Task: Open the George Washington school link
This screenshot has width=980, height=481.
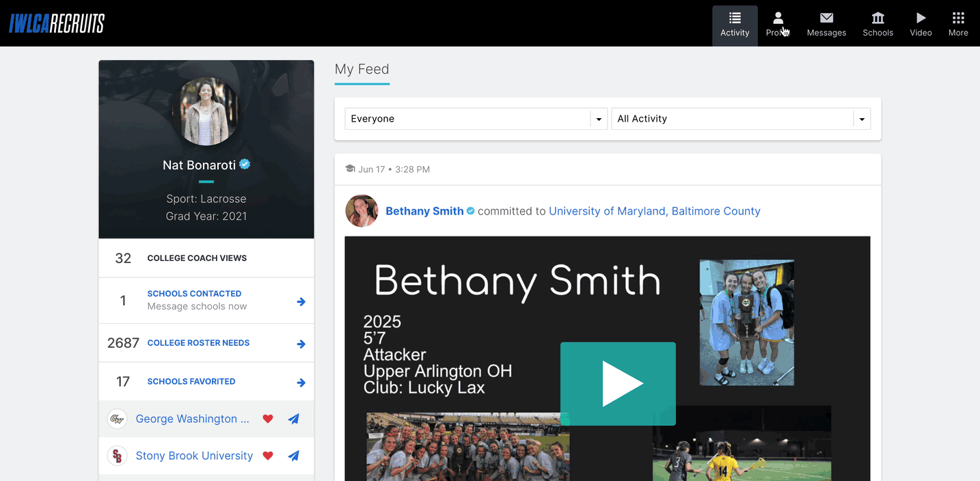Action: click(x=192, y=419)
